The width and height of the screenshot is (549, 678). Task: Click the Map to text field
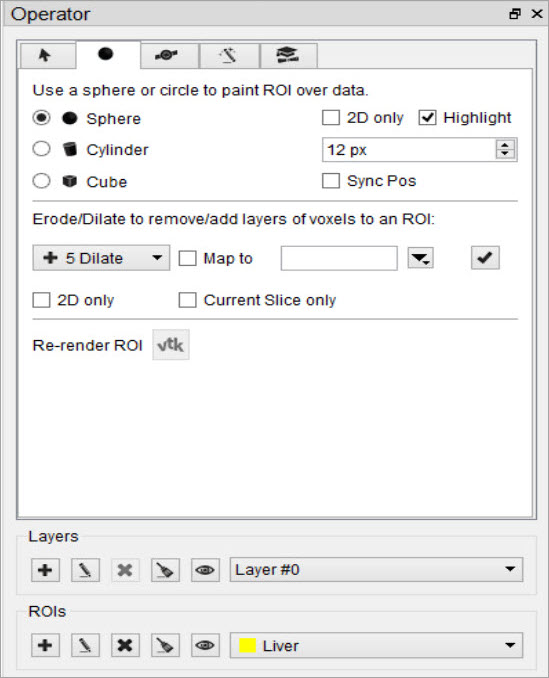click(339, 258)
